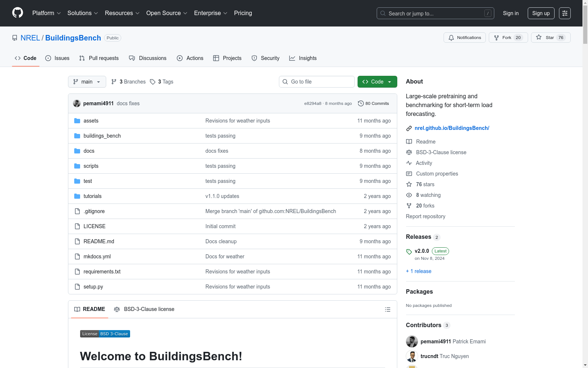Image resolution: width=588 pixels, height=368 pixels.
Task: View 80 Commits history
Action: click(373, 103)
